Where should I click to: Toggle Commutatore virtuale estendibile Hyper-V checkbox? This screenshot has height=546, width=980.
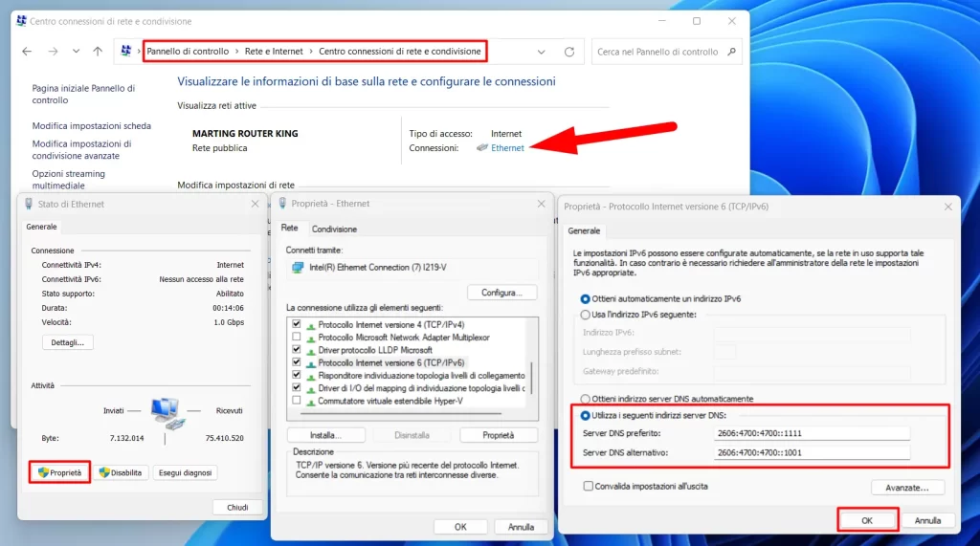(297, 401)
